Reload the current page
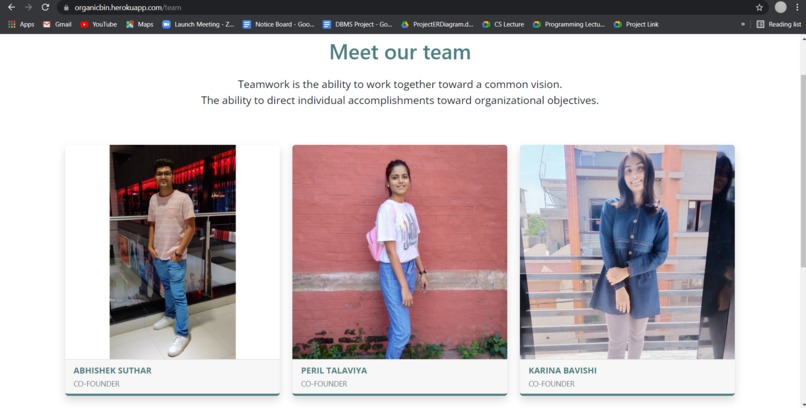This screenshot has width=806, height=408. pyautogui.click(x=45, y=7)
